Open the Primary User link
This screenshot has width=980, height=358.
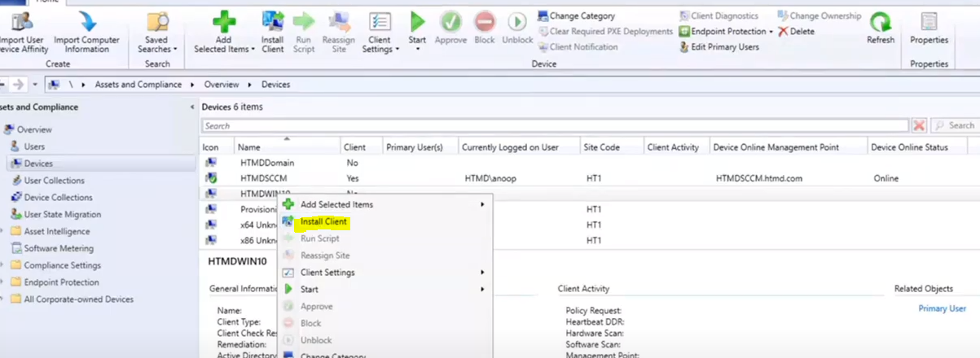(942, 308)
